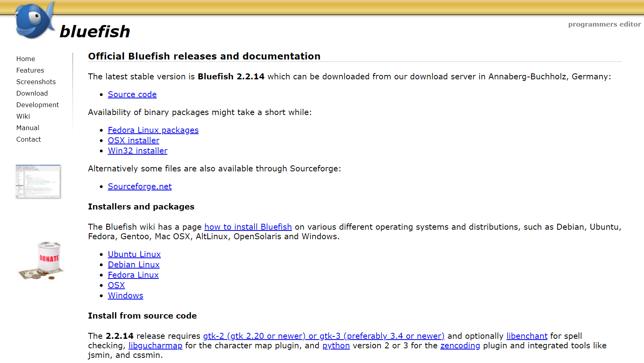Select Download in the sidebar
The width and height of the screenshot is (644, 363).
(32, 93)
